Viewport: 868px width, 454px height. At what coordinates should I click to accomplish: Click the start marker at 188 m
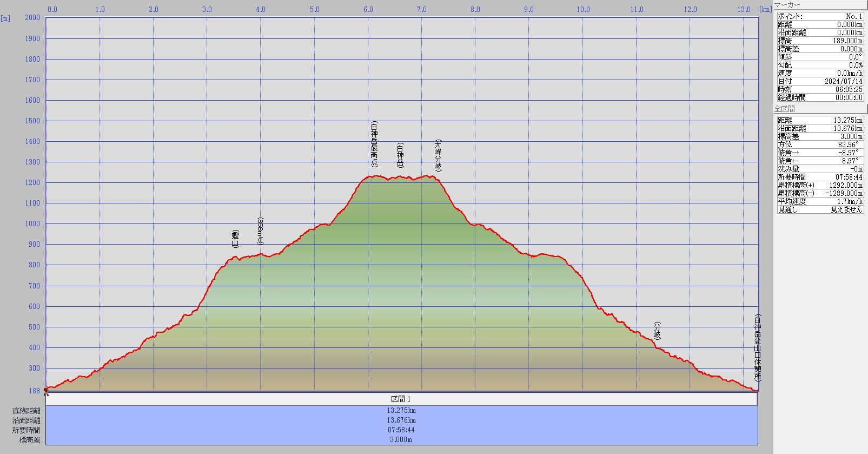click(46, 390)
